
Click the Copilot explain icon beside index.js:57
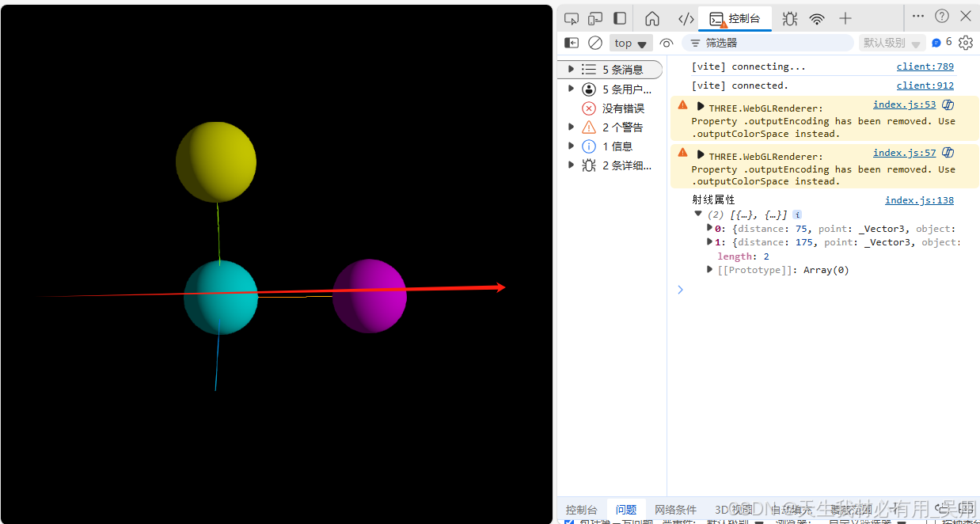(x=948, y=153)
